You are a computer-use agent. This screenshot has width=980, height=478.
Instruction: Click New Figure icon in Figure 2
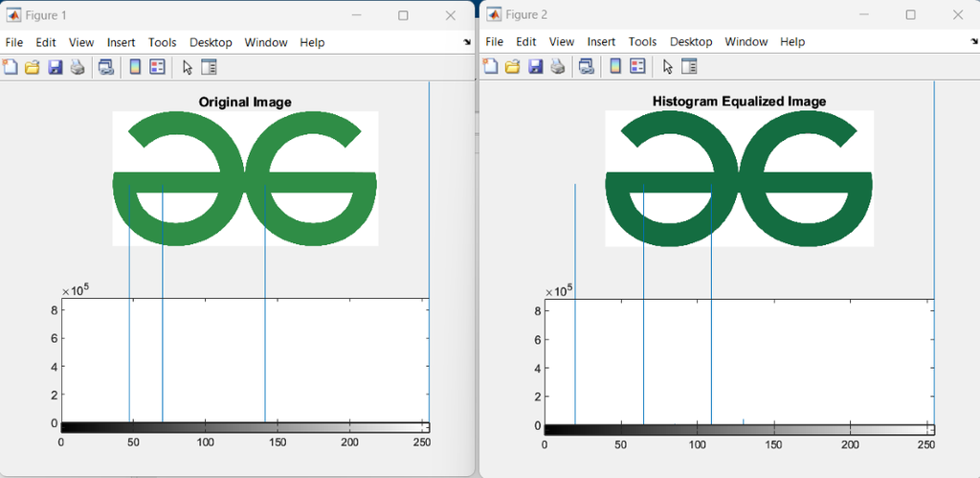click(x=491, y=66)
